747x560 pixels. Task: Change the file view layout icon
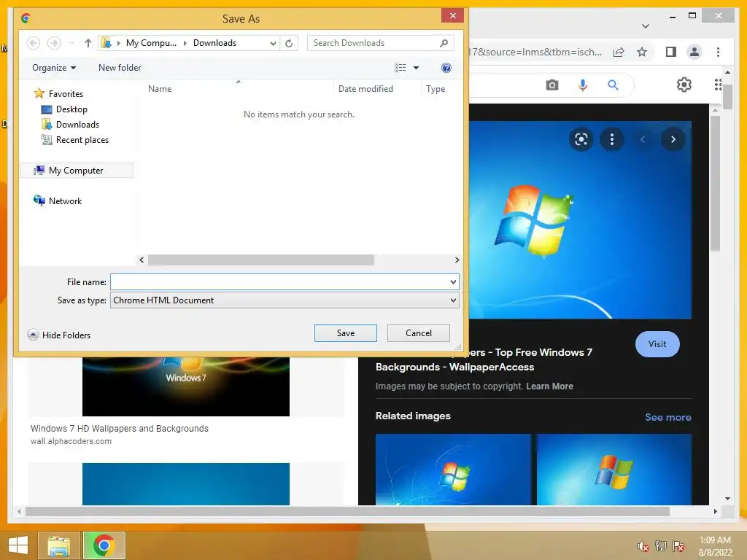pyautogui.click(x=400, y=68)
